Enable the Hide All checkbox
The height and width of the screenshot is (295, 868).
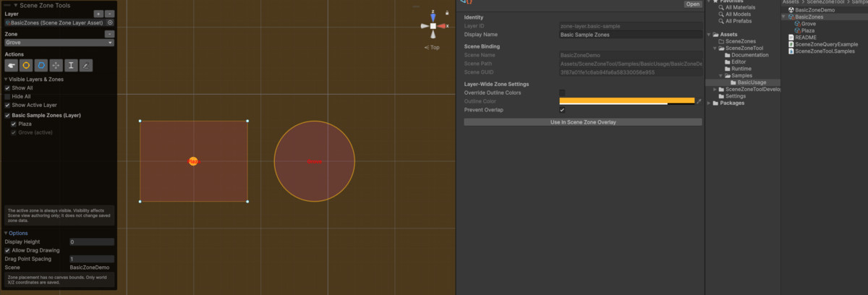[x=7, y=96]
